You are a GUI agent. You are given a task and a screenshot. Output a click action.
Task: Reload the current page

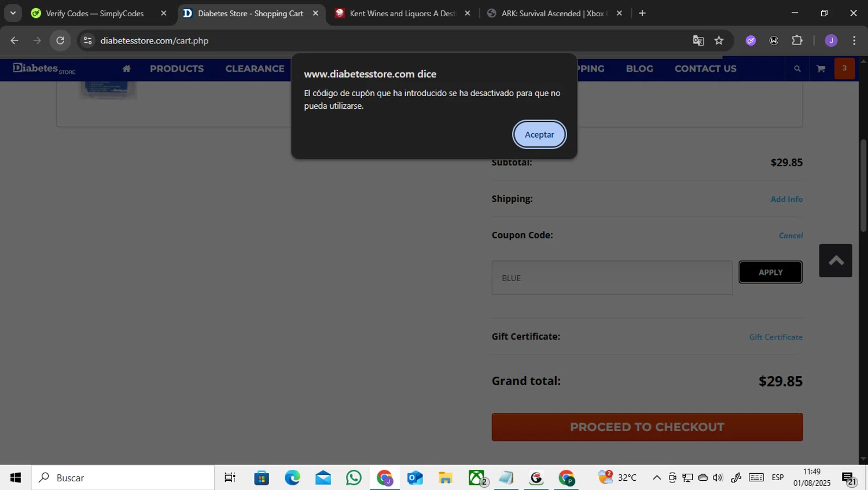pyautogui.click(x=60, y=40)
